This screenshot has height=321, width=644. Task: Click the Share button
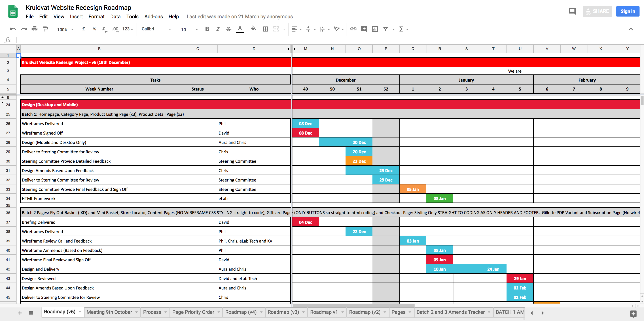click(x=596, y=11)
